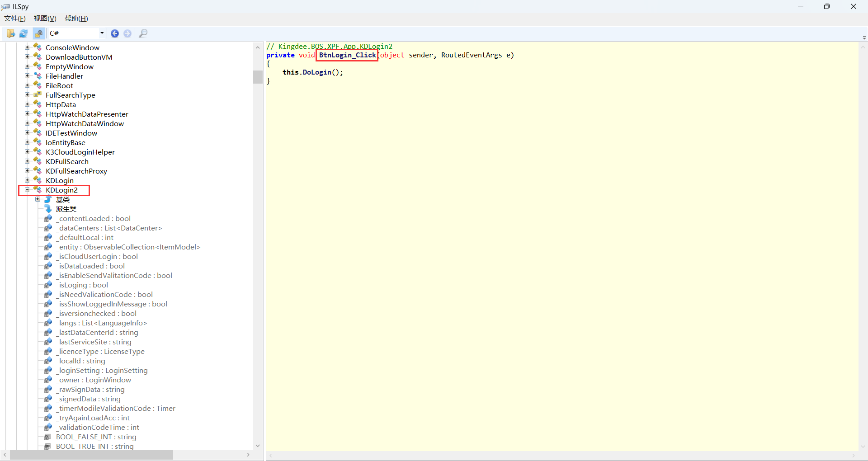The height and width of the screenshot is (461, 868).
Task: Click the HttpData class icon
Action: pyautogui.click(x=38, y=104)
